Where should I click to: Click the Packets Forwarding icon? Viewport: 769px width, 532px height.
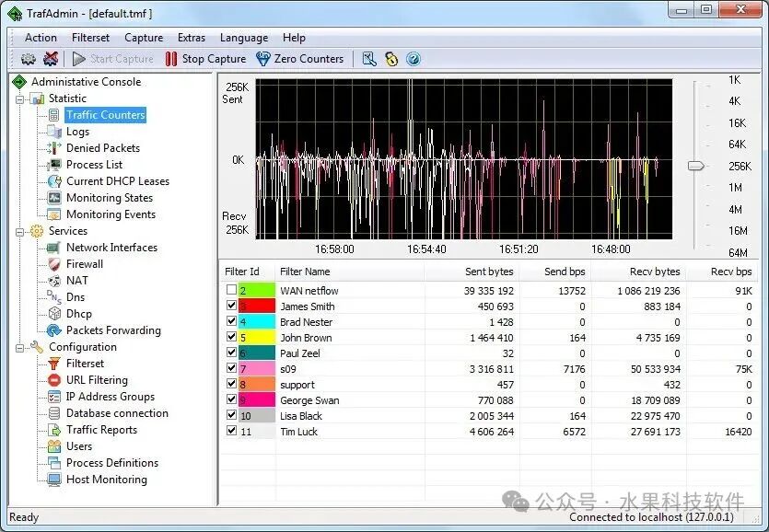click(54, 330)
